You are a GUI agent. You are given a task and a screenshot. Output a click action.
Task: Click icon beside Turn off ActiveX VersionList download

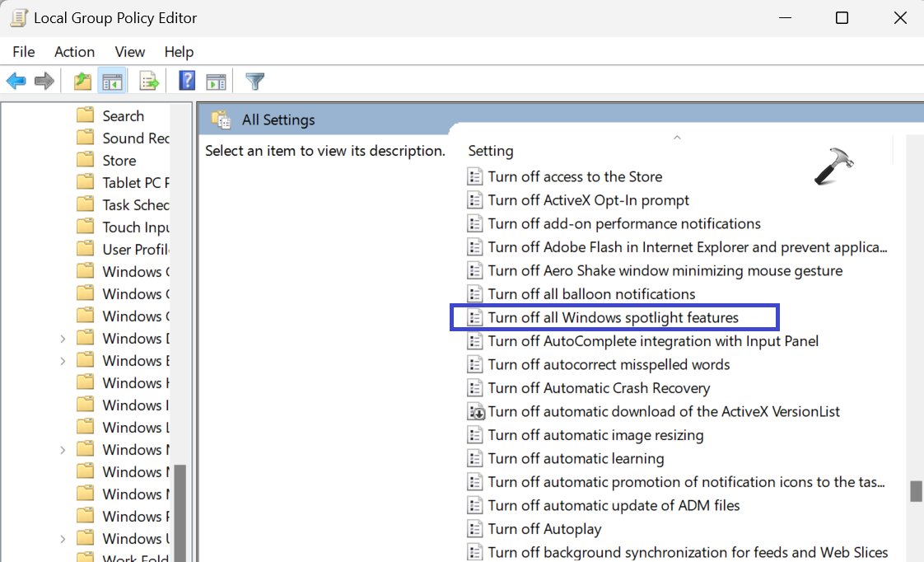[x=475, y=411]
